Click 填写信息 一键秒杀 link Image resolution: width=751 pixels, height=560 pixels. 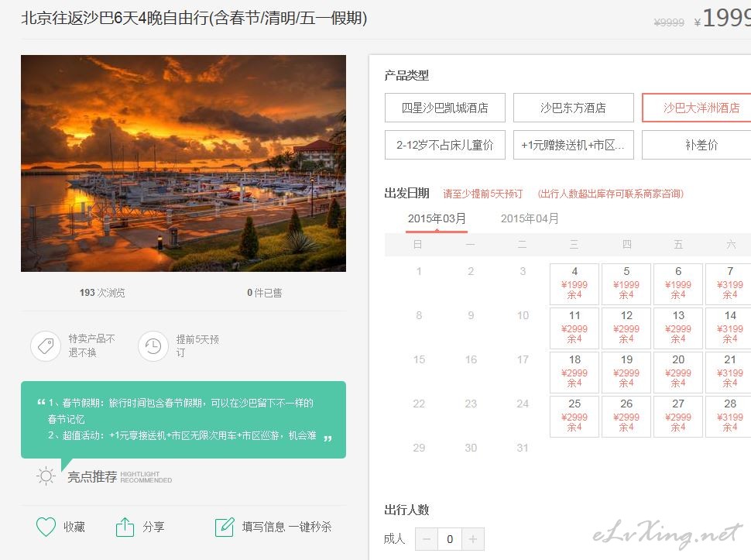[x=286, y=527]
